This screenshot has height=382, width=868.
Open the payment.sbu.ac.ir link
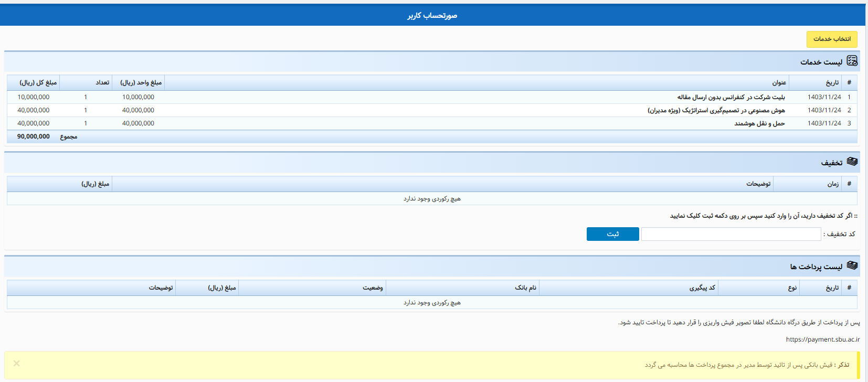(x=822, y=339)
